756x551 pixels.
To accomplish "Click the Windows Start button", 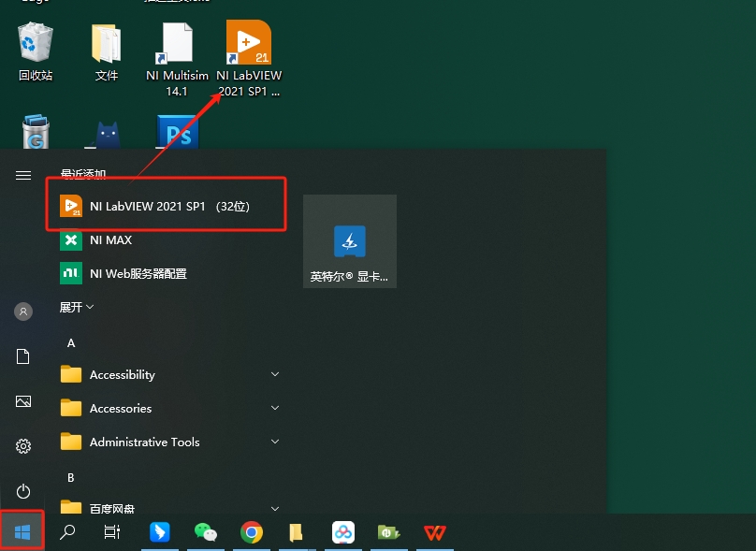I will (22, 532).
